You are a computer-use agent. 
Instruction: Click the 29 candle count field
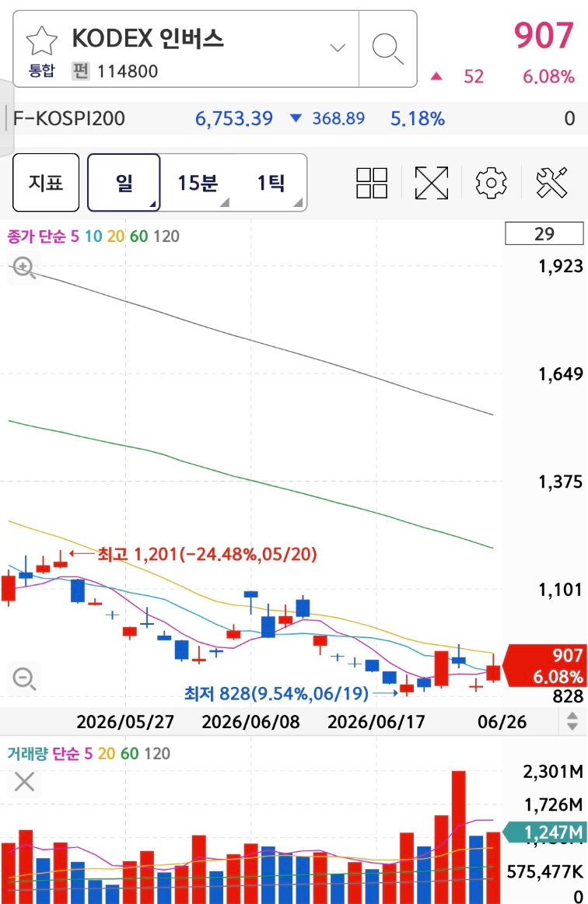pos(544,233)
